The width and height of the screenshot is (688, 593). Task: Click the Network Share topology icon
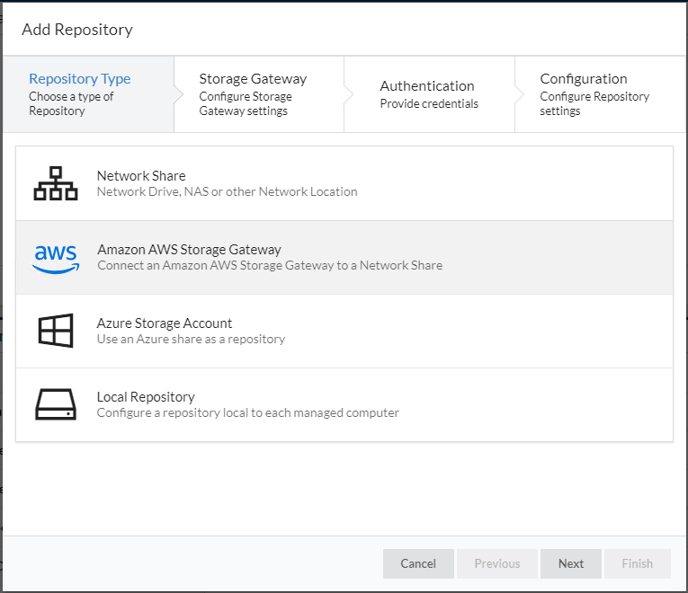pyautogui.click(x=55, y=184)
